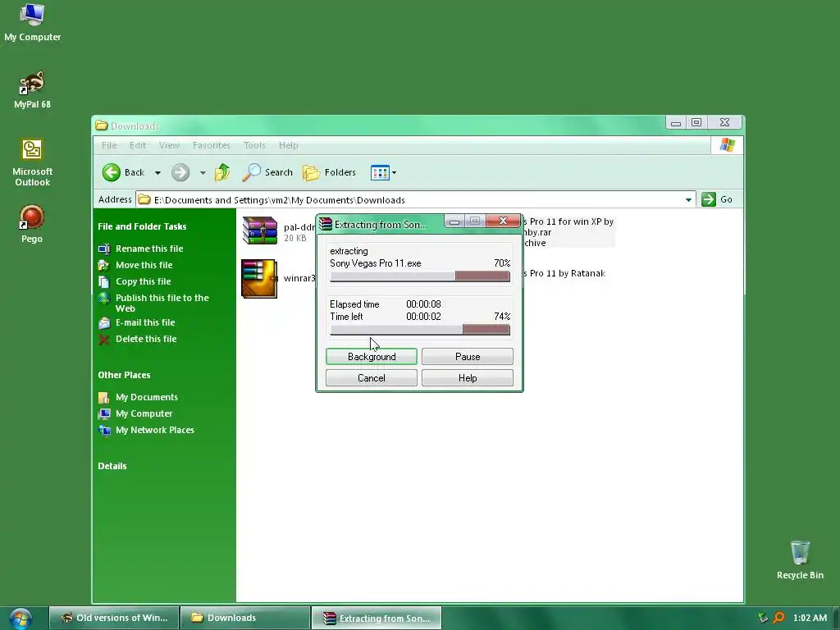Choose E-mail this file
Image resolution: width=840 pixels, height=630 pixels.
coord(145,322)
